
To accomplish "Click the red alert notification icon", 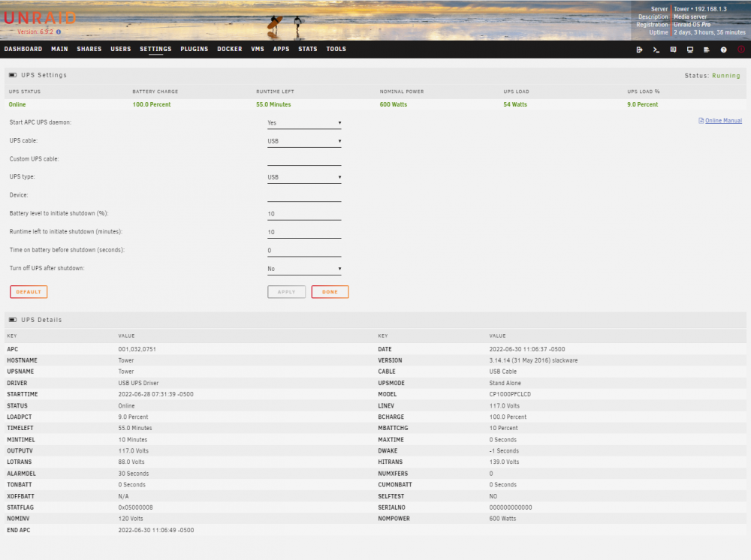I will point(741,50).
